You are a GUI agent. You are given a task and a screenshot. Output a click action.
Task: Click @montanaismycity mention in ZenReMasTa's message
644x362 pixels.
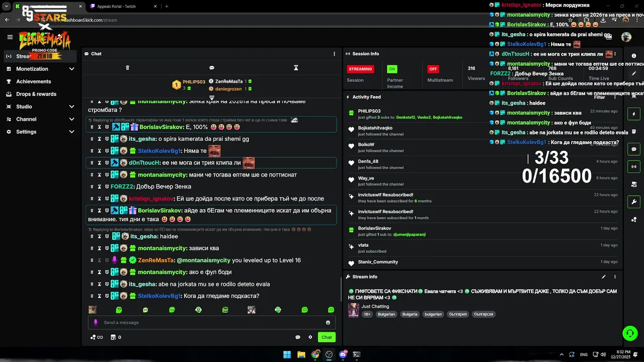(x=203, y=260)
